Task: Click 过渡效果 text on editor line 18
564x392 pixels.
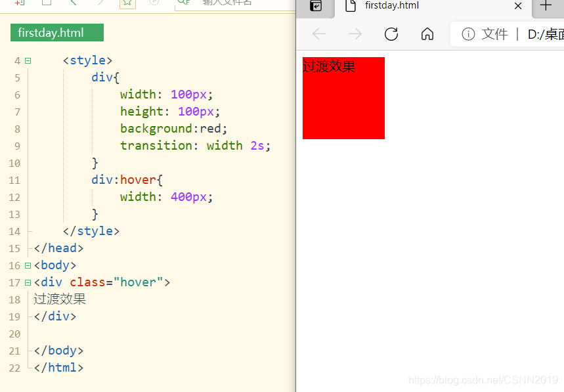Action: point(60,299)
